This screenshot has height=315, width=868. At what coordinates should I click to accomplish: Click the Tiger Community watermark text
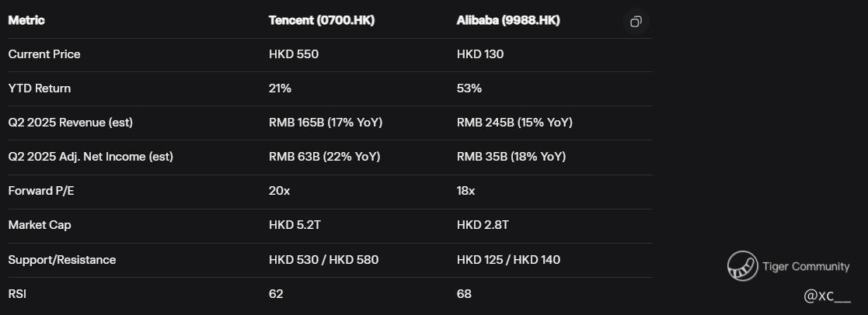click(x=806, y=266)
